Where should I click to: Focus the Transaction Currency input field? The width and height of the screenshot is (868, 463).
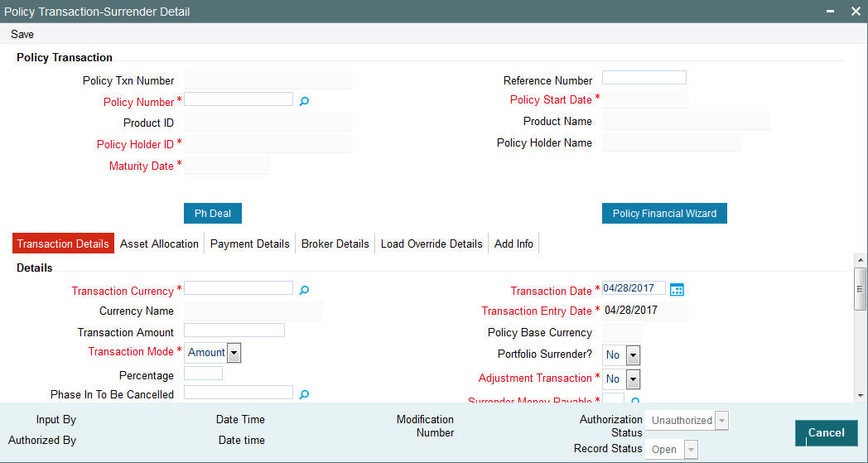click(x=239, y=288)
